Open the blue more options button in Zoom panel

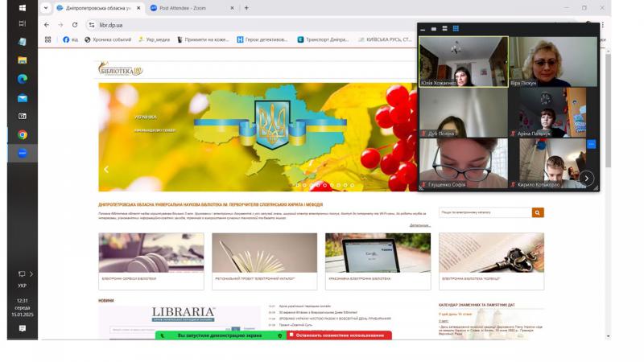click(592, 144)
